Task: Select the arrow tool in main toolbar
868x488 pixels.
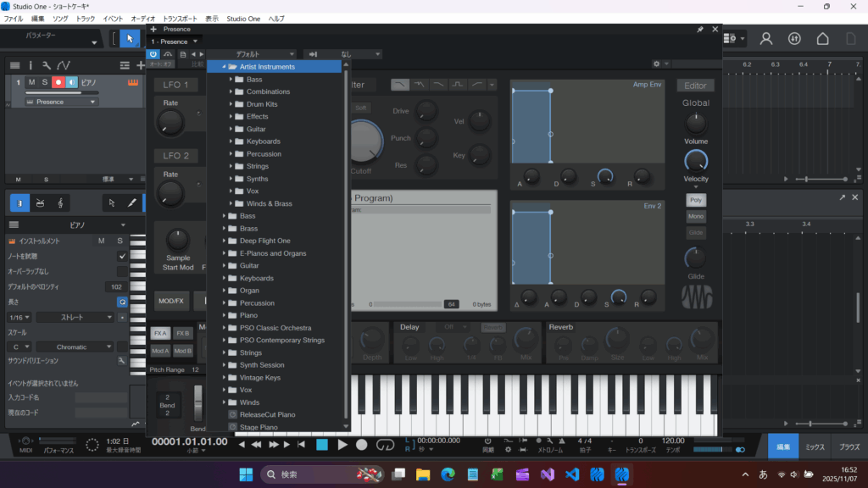Action: point(130,38)
